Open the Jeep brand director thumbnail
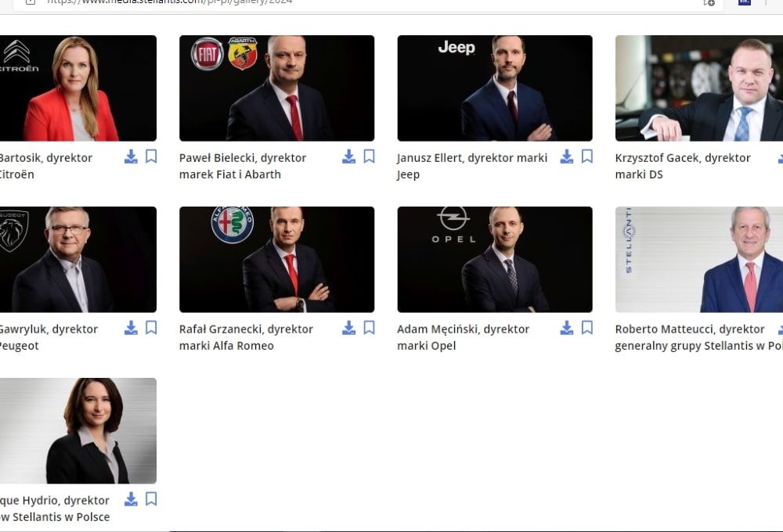This screenshot has height=532, width=783. [x=494, y=88]
